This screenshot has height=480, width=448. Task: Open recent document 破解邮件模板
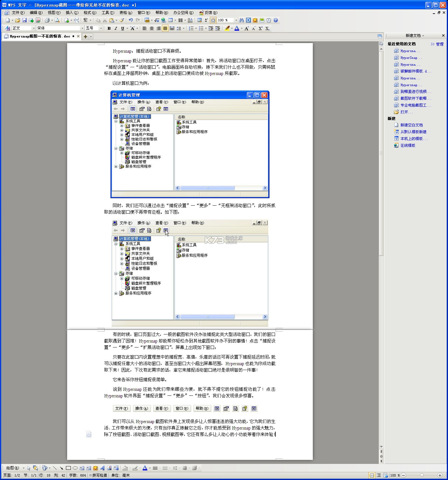tap(415, 71)
